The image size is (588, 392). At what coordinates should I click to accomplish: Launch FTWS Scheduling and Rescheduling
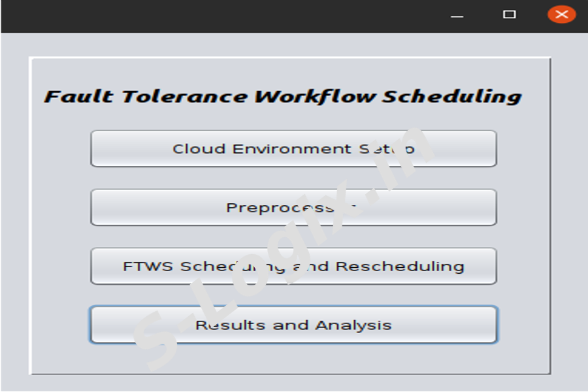293,267
